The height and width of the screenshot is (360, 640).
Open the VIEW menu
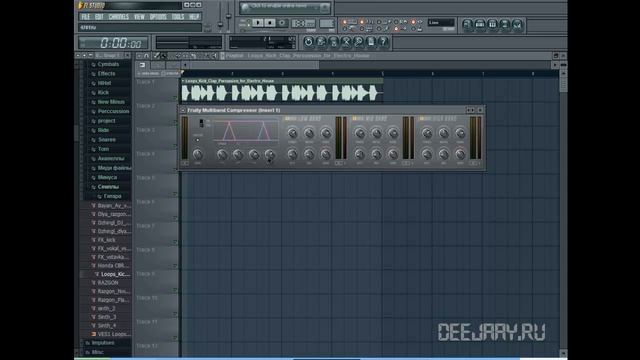pyautogui.click(x=139, y=17)
